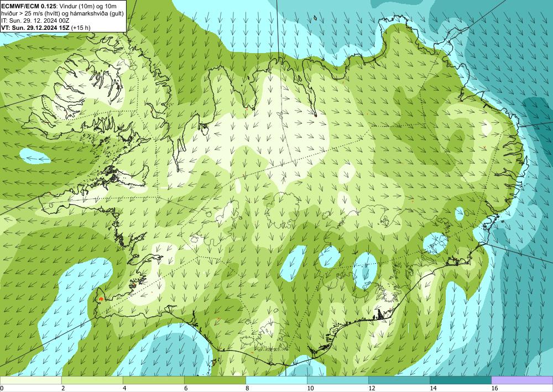Click the dark green 6–8 m/s legend swatch
Viewport: 553px width, 392px height.
tap(215, 380)
